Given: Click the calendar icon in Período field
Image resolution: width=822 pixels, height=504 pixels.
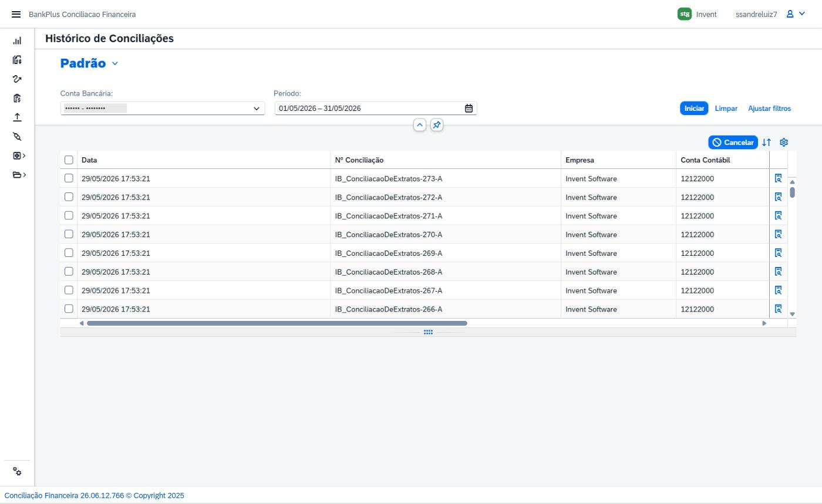Looking at the screenshot, I should point(469,109).
